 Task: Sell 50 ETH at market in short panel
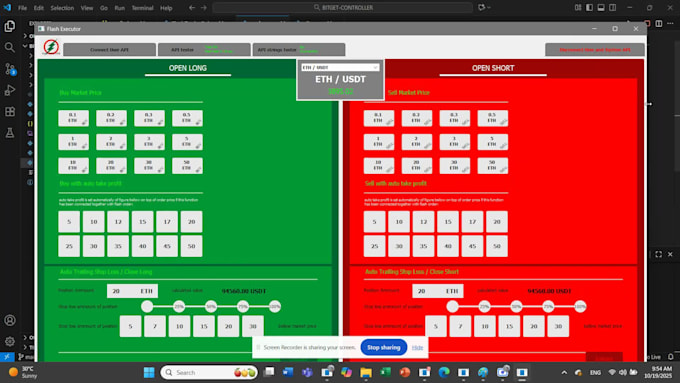[493, 166]
